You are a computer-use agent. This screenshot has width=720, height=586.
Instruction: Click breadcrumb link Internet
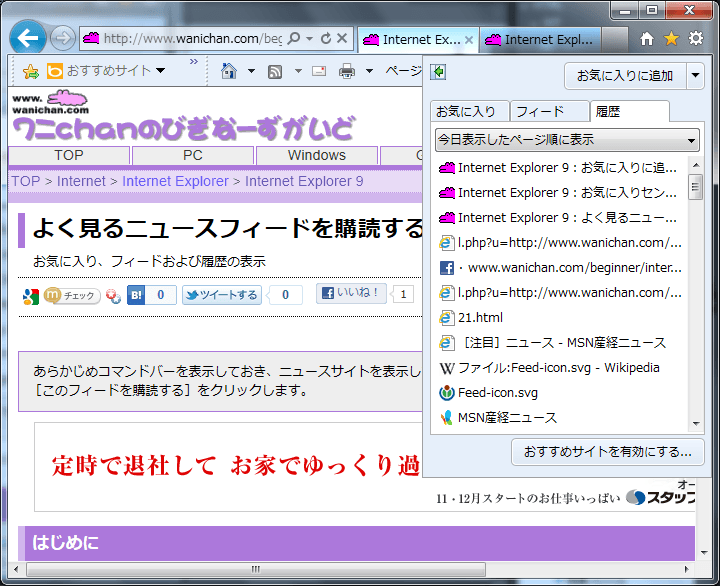click(x=81, y=181)
